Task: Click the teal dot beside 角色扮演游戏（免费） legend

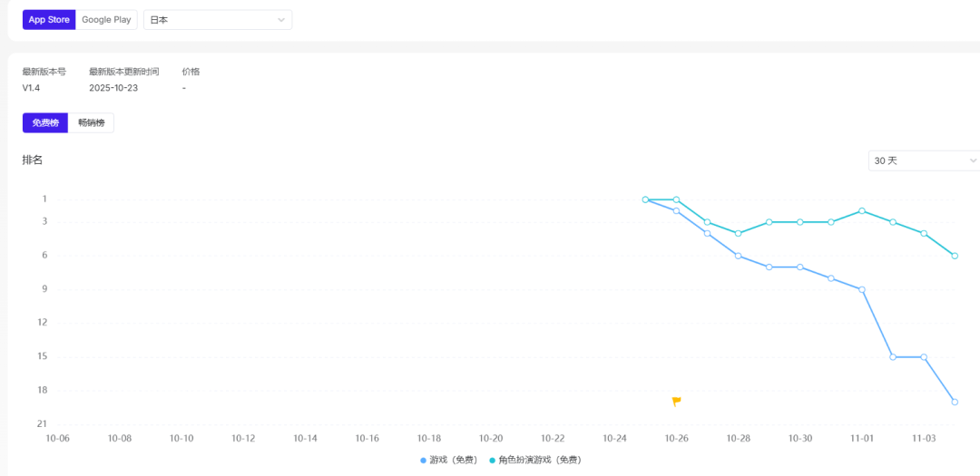Action: click(493, 461)
